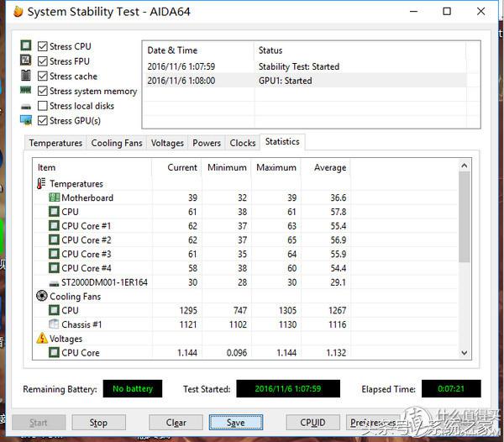The height and width of the screenshot is (442, 504).
Task: Open the Cooling Fans tab
Action: click(117, 143)
